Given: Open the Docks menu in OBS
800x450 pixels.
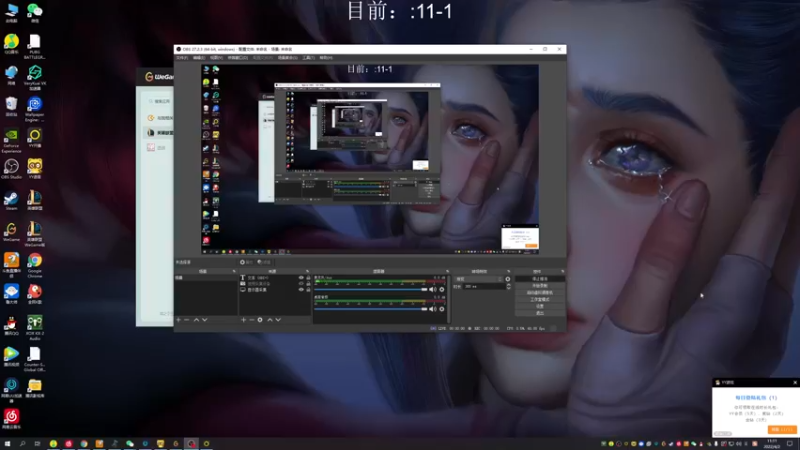Looking at the screenshot, I should 238,58.
